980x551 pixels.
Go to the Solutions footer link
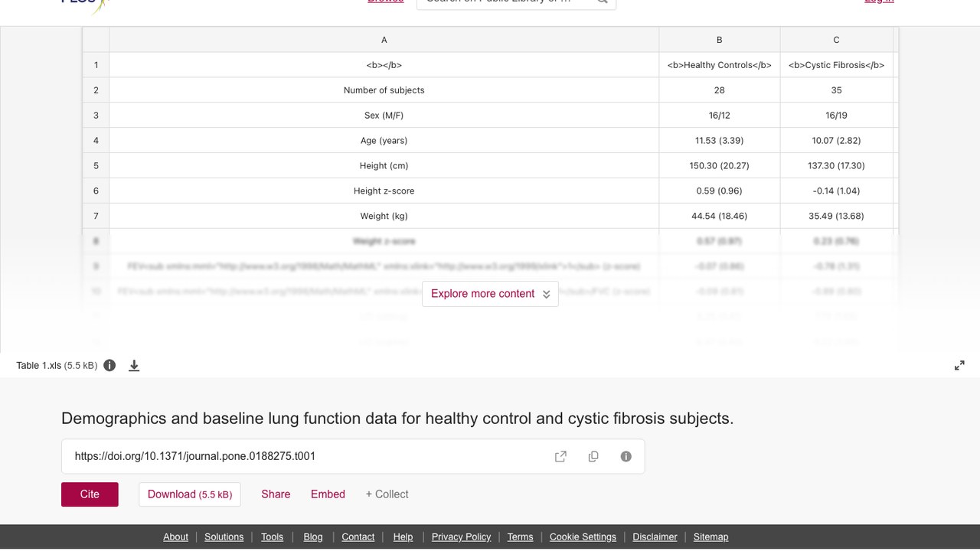point(224,537)
